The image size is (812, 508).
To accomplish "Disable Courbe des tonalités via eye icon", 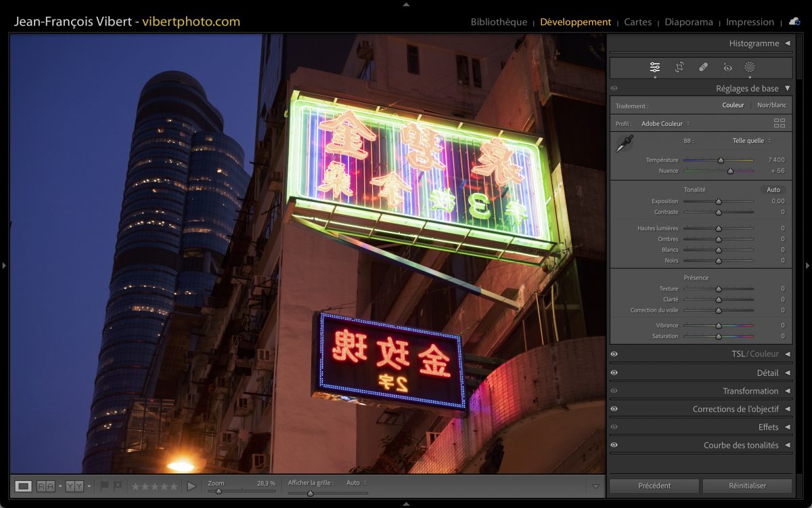I will (x=614, y=445).
